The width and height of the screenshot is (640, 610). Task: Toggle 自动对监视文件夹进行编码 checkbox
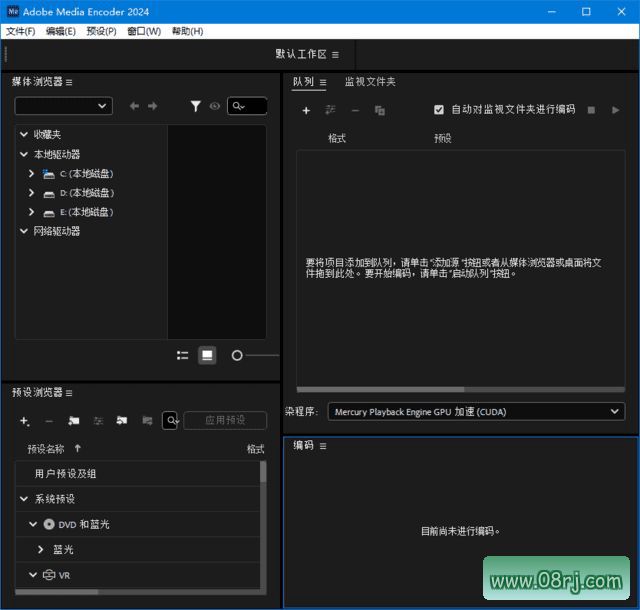click(x=439, y=110)
